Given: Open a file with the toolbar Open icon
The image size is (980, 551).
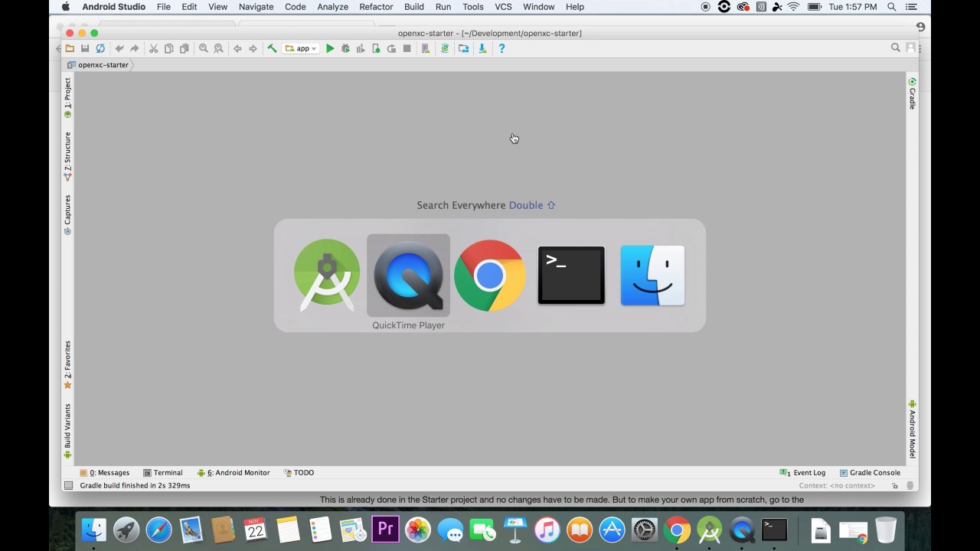Looking at the screenshot, I should click(x=70, y=48).
